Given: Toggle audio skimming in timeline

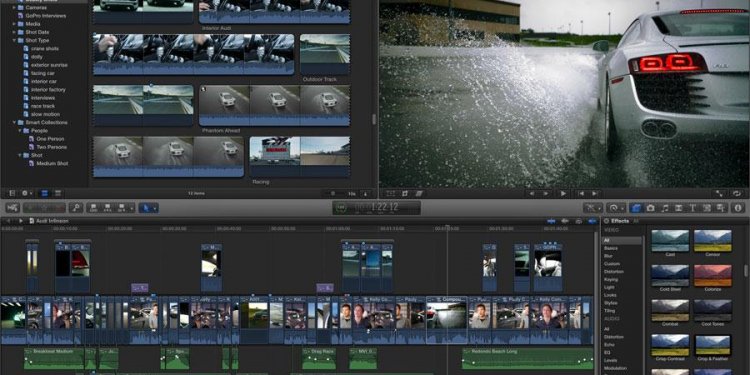Looking at the screenshot, I should coord(565,221).
